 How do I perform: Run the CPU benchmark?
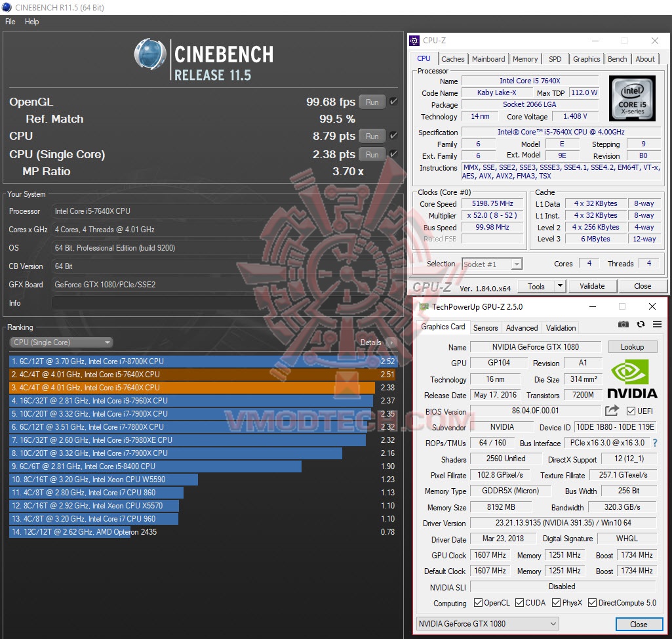372,136
